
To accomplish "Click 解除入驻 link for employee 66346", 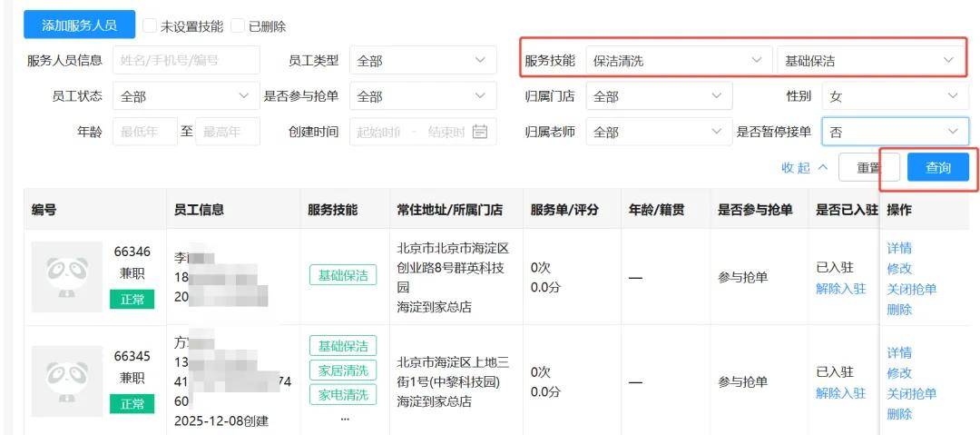I will 841,289.
